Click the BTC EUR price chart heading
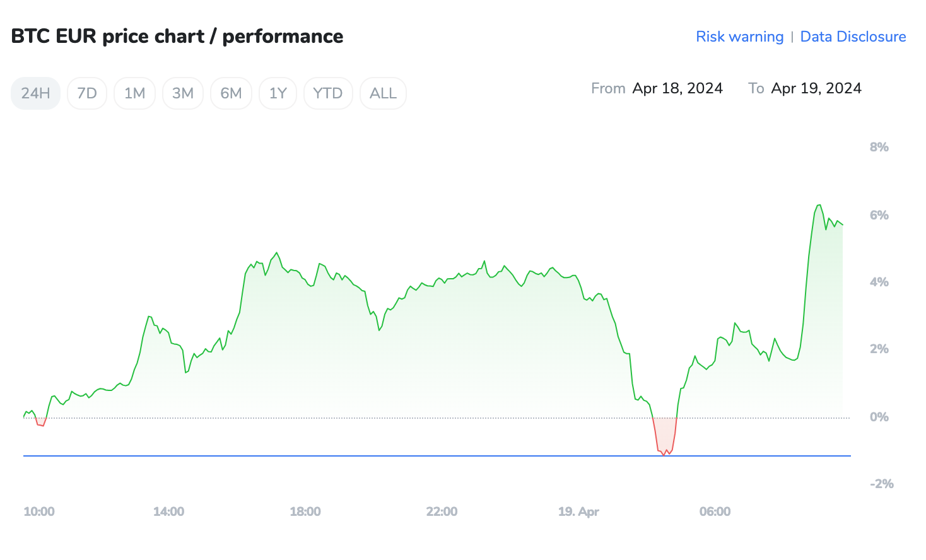This screenshot has width=926, height=560. point(177,37)
